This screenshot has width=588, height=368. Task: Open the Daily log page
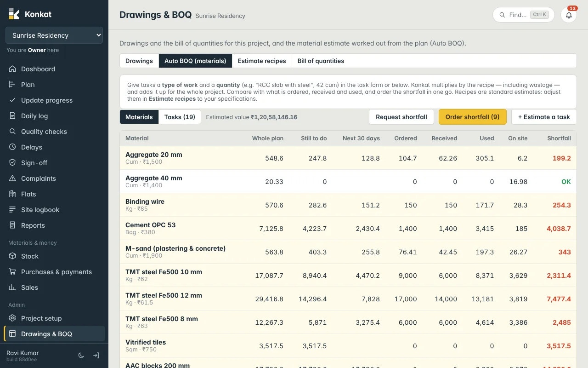(54, 116)
